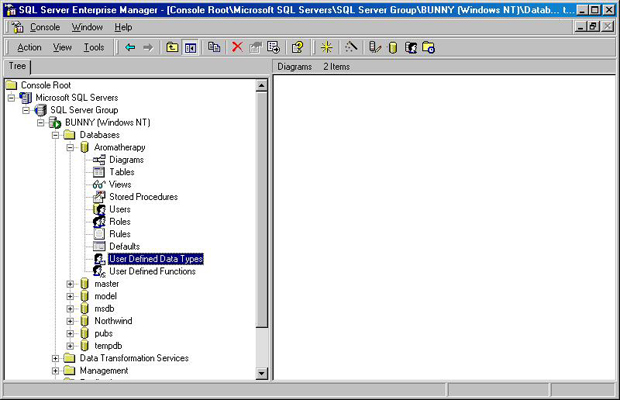Click the Forward arrow toolbar icon
Viewport: 620px width, 400px height.
point(148,47)
